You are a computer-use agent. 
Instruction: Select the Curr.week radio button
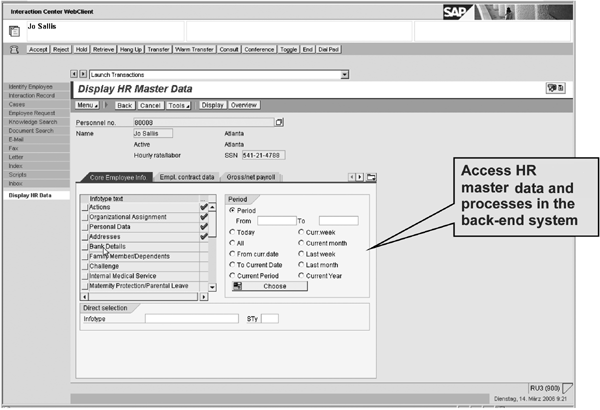click(301, 232)
